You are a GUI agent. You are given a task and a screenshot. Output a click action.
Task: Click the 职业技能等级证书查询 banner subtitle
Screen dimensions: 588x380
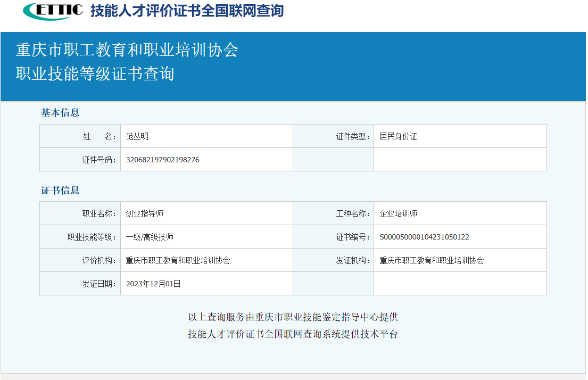point(95,73)
